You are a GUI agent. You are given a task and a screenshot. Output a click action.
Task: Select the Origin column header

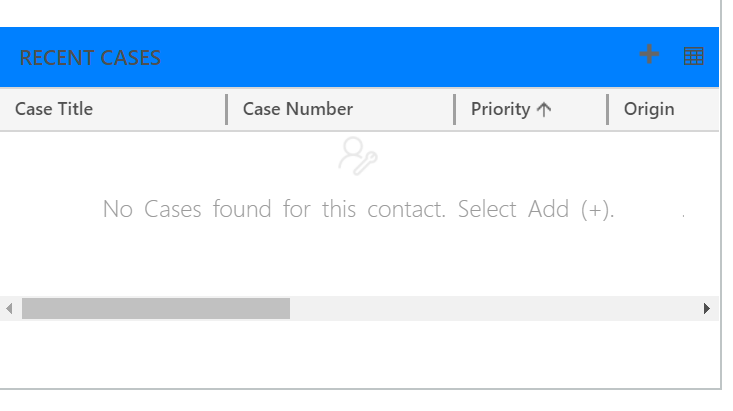649,110
